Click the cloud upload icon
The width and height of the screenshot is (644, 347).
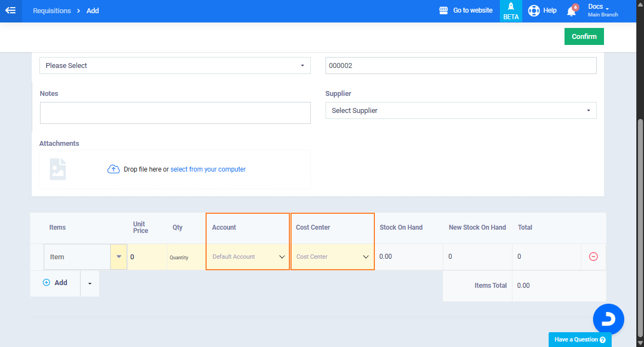coord(113,169)
